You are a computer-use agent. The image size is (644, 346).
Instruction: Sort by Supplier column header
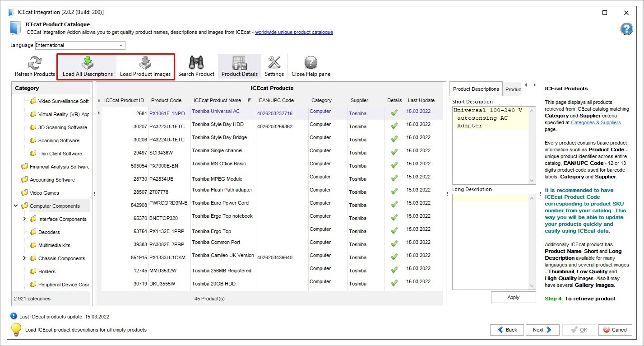coord(359,100)
